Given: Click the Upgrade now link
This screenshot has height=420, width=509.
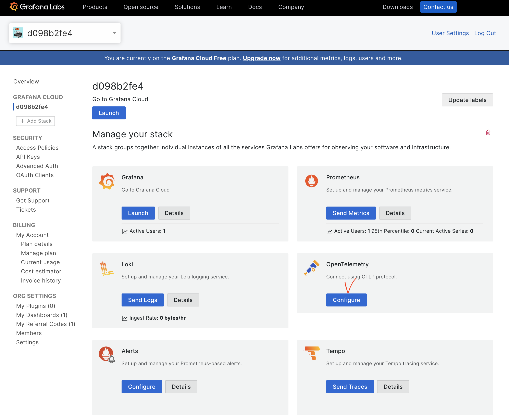Looking at the screenshot, I should pos(262,58).
